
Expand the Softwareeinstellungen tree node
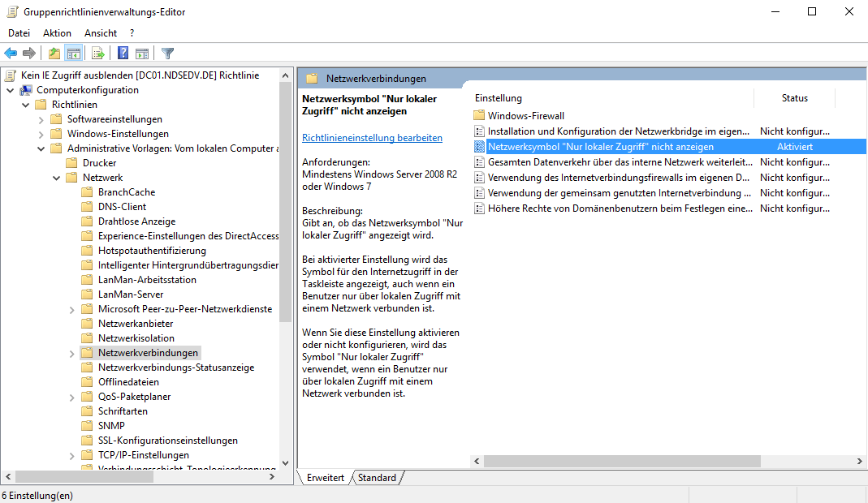[x=41, y=119]
